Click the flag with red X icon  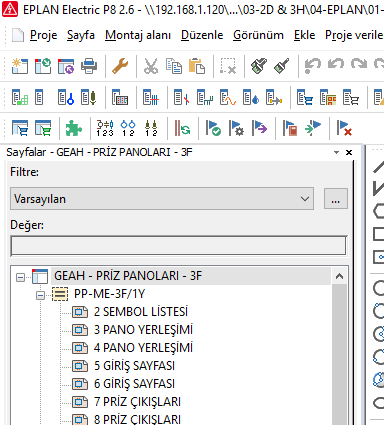tap(344, 128)
